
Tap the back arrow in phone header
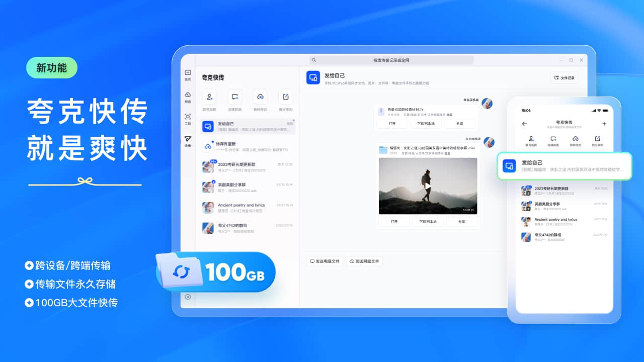(524, 124)
